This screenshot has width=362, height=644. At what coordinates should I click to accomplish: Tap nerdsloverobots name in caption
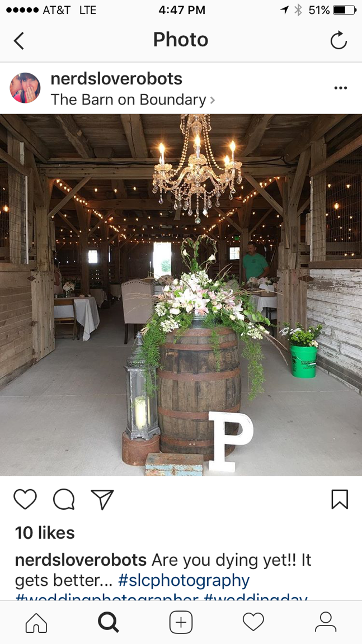coord(81,560)
